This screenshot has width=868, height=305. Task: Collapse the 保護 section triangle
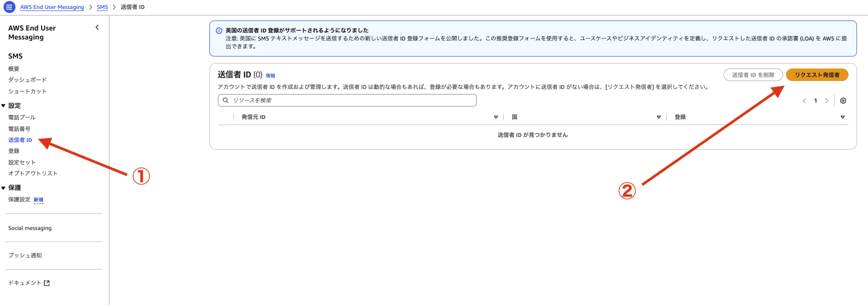3,188
